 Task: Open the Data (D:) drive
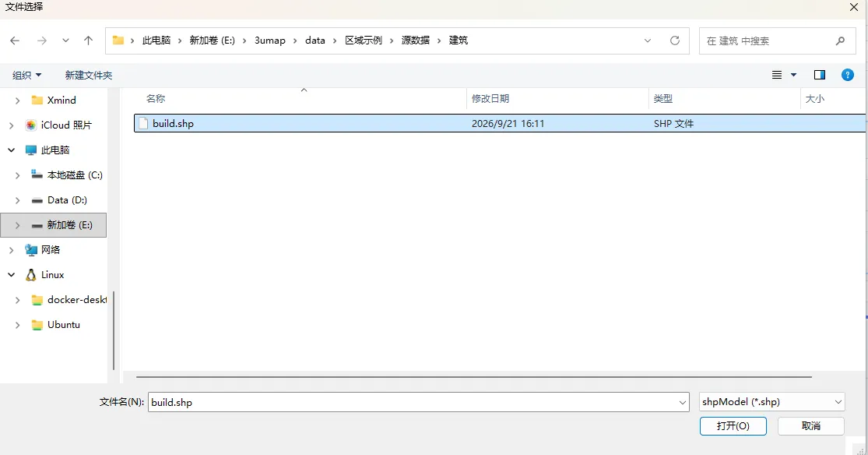[x=59, y=200]
